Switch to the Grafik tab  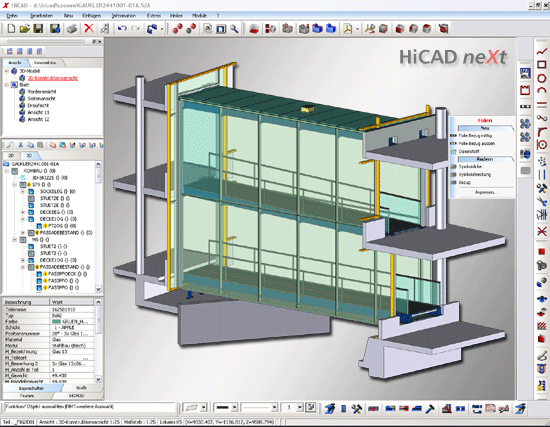click(x=81, y=388)
